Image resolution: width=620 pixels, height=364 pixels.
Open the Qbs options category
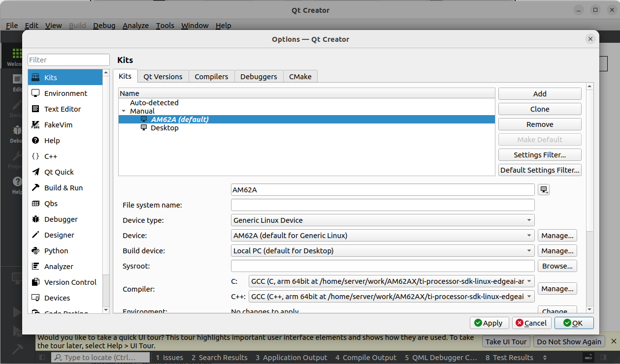coord(65,204)
